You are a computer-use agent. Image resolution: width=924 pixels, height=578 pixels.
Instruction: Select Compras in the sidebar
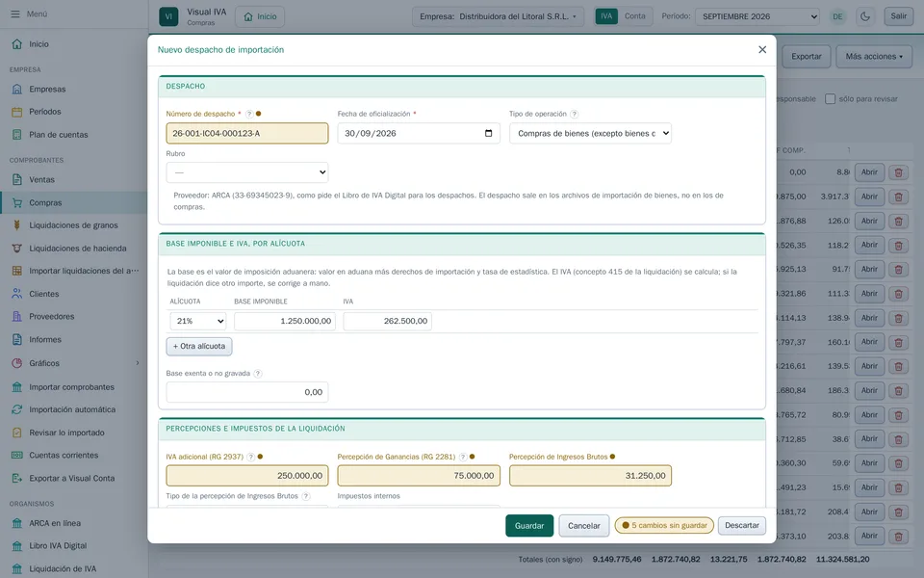coord(74,202)
